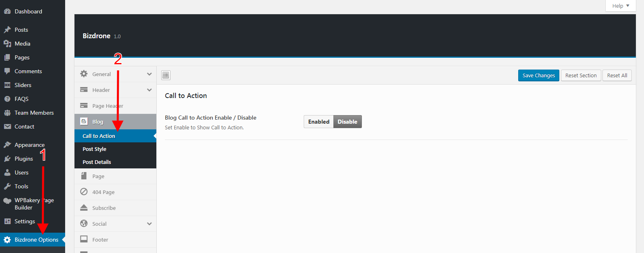Click the Social globe icon
Viewport: 644px width, 253px height.
tap(84, 223)
